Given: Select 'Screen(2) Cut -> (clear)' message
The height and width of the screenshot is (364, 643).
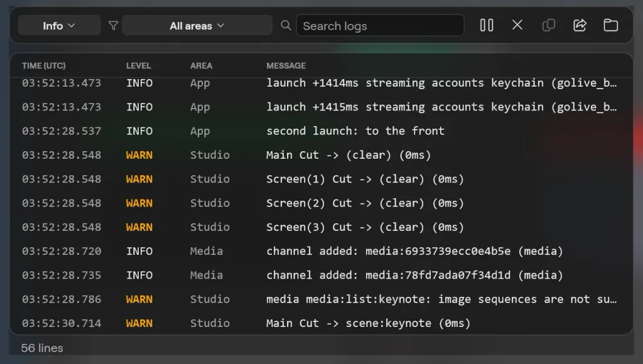Looking at the screenshot, I should pos(365,203).
